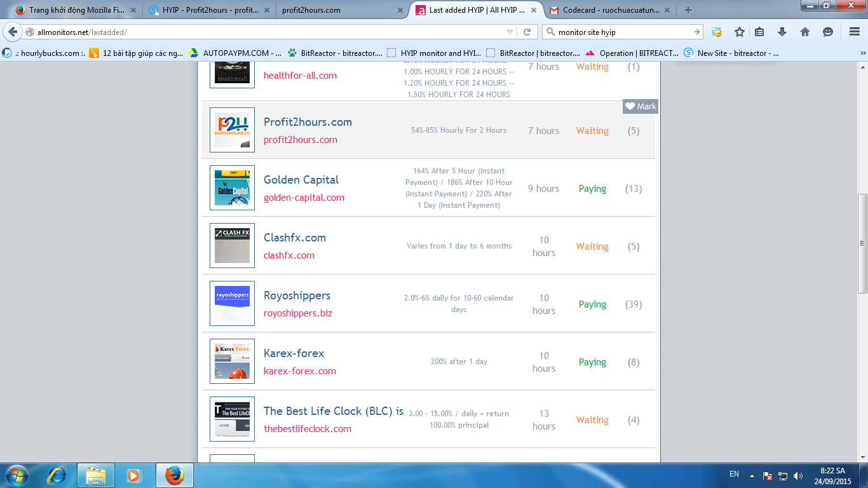Open Windows Media Player from the taskbar
The width and height of the screenshot is (868, 488).
click(133, 475)
